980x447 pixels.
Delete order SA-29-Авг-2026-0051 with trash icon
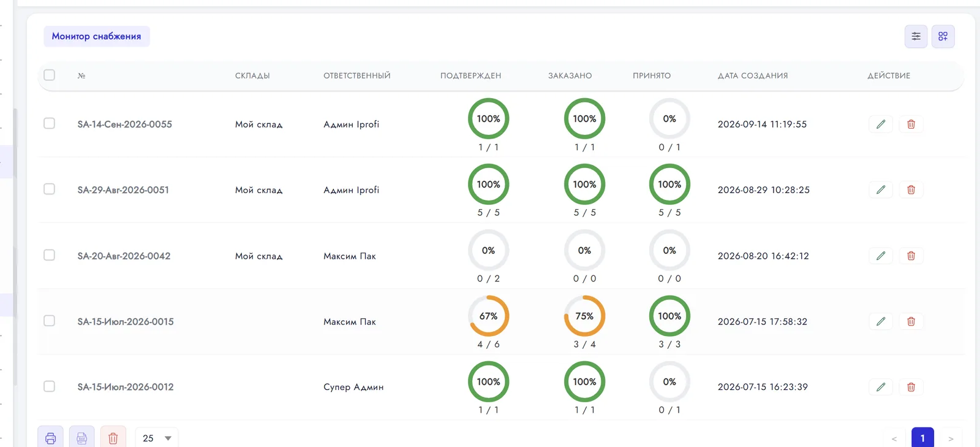911,189
